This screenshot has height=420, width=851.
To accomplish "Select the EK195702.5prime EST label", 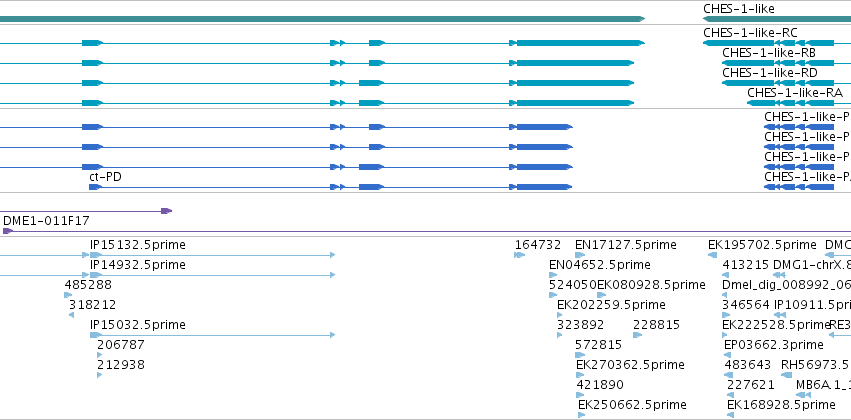I will [x=763, y=245].
